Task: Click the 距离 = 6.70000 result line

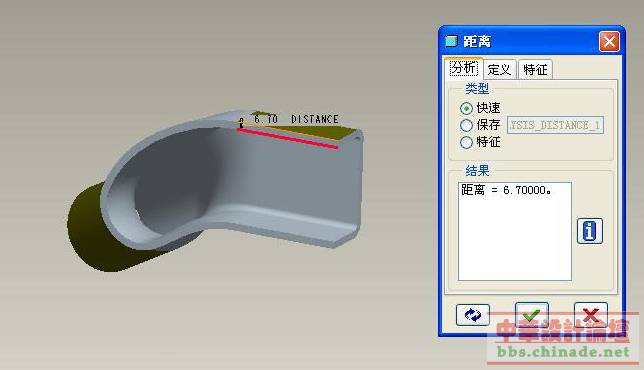Action: [506, 190]
